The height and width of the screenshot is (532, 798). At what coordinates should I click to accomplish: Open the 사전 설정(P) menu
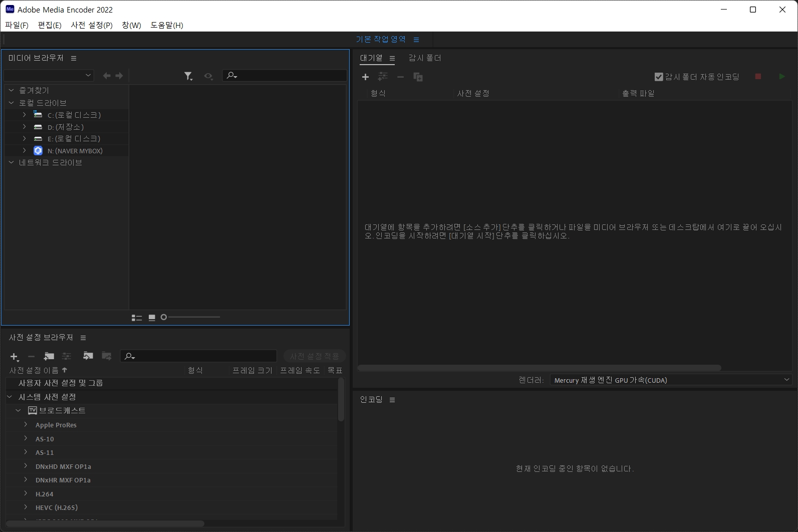(92, 25)
